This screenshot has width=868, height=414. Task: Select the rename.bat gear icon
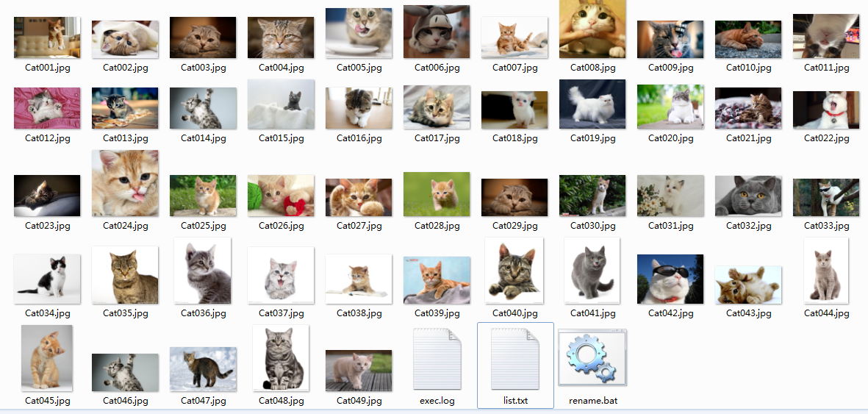click(592, 357)
